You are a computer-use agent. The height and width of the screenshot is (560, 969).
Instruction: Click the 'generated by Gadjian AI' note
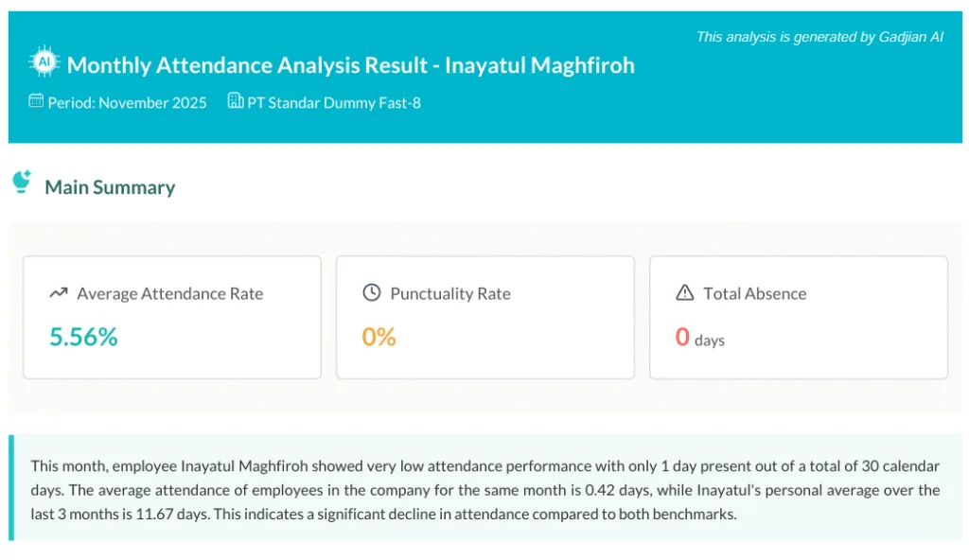pos(819,37)
